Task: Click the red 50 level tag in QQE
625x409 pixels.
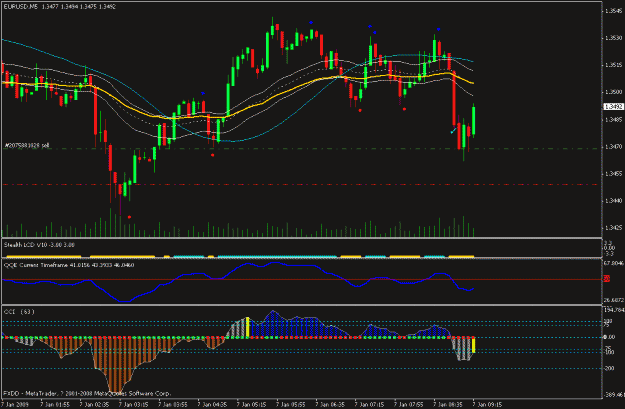Action: 607,279
